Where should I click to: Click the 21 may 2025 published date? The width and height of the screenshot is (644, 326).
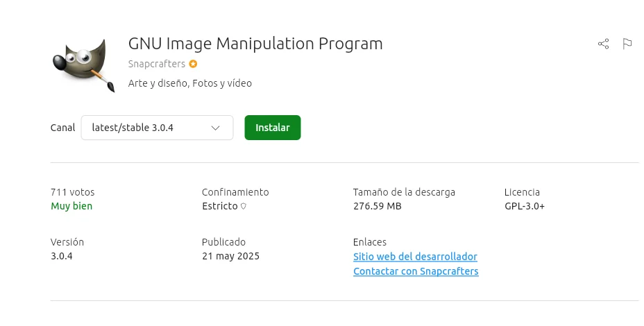[231, 256]
